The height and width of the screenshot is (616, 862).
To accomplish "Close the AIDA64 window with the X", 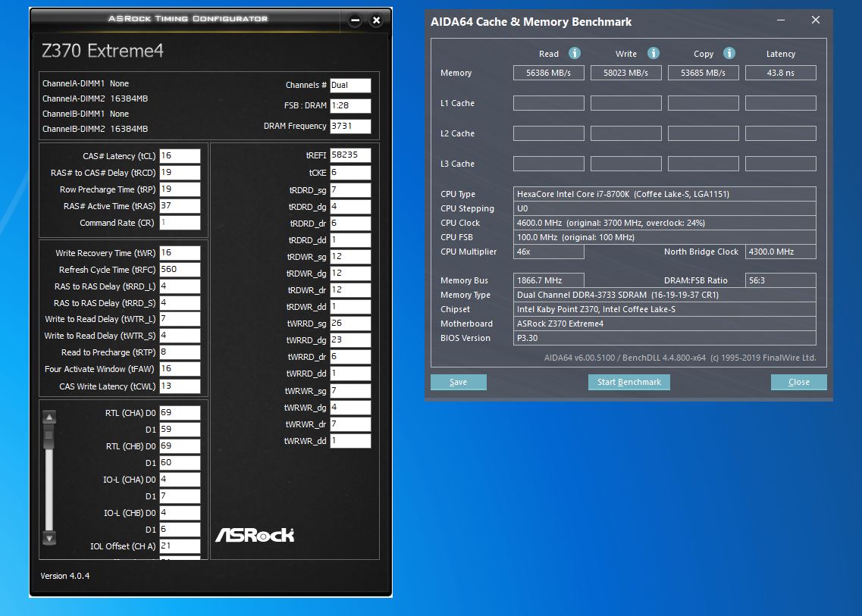I will coord(816,20).
